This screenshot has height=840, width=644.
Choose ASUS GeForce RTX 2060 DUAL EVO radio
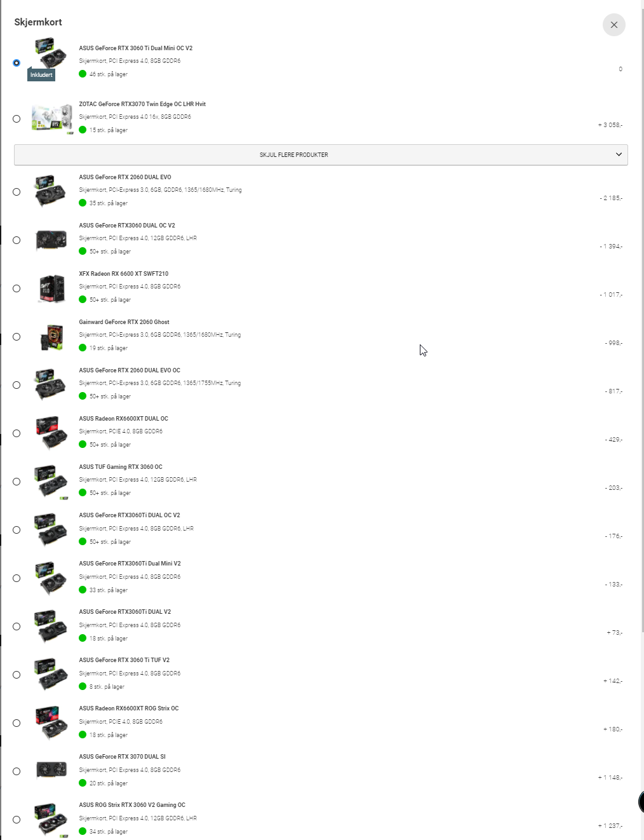(17, 192)
